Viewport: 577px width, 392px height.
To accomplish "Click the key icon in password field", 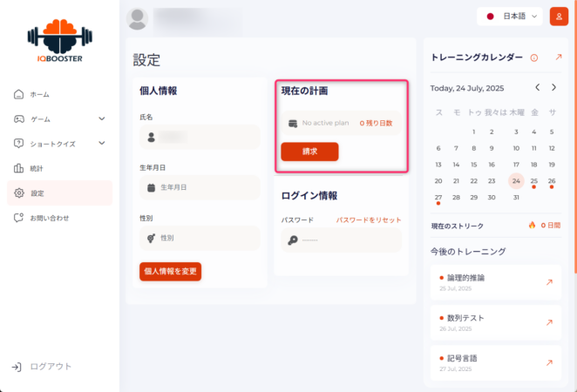I will [293, 240].
